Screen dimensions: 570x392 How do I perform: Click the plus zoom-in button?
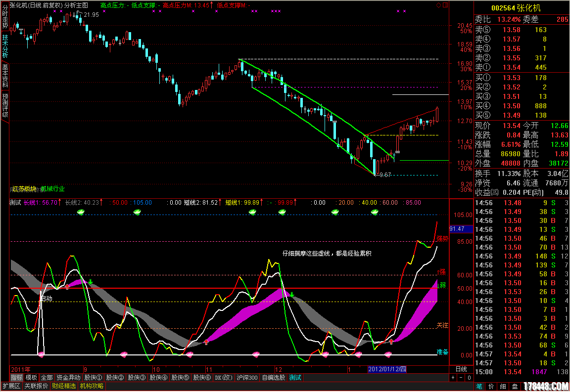[x=453, y=378]
